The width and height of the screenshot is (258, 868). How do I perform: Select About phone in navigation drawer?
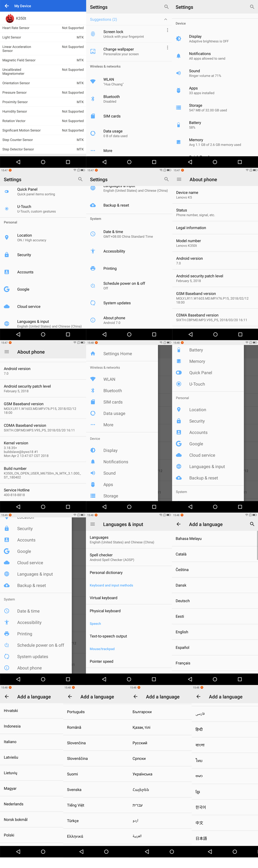coord(36,668)
